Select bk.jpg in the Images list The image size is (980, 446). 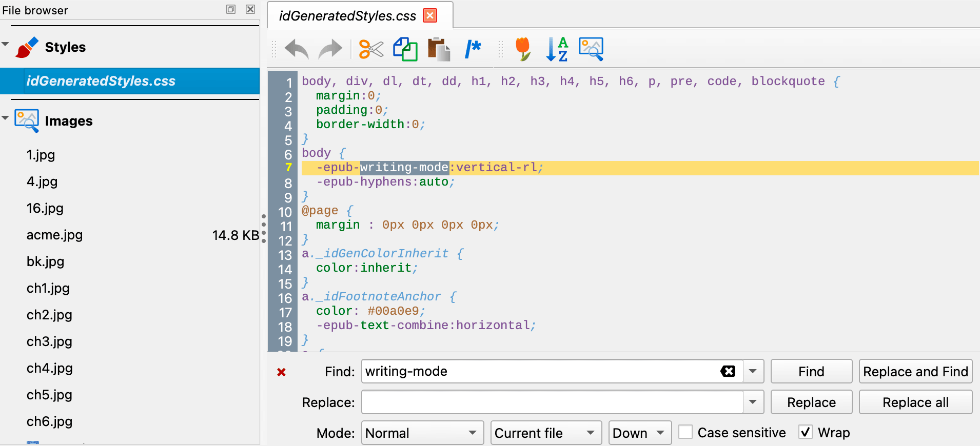point(45,261)
